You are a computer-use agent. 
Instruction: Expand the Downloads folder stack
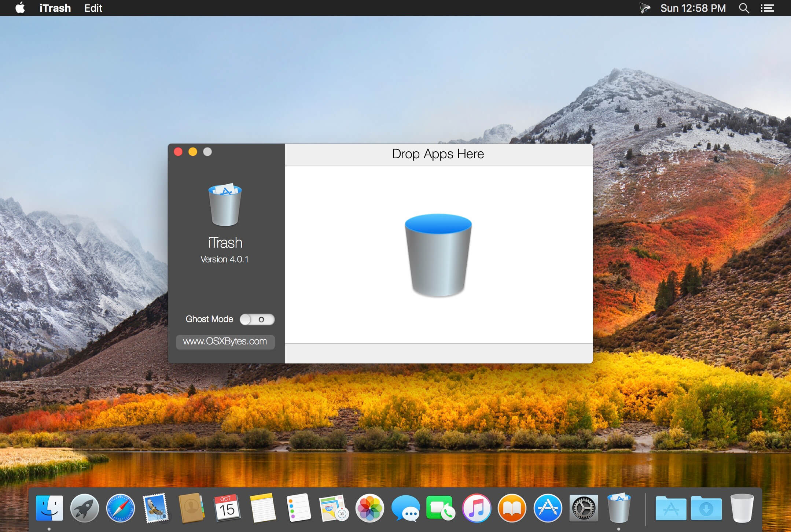click(706, 508)
